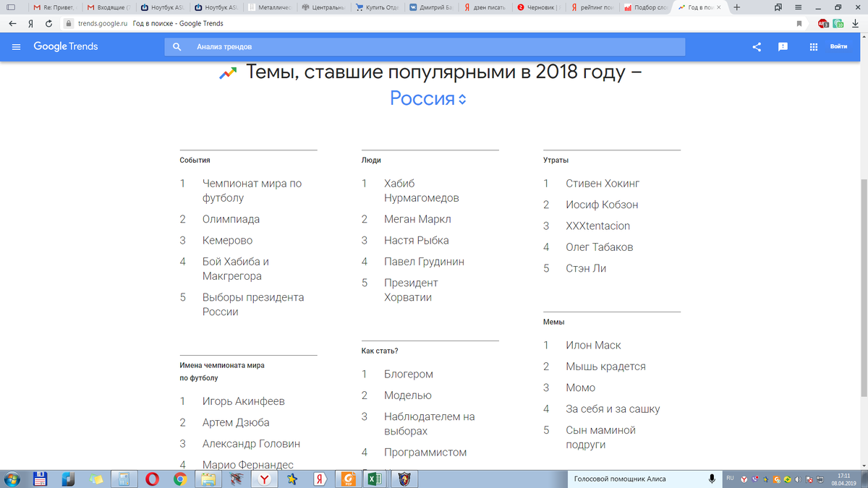Activate Alice microphone in taskbar

[712, 479]
